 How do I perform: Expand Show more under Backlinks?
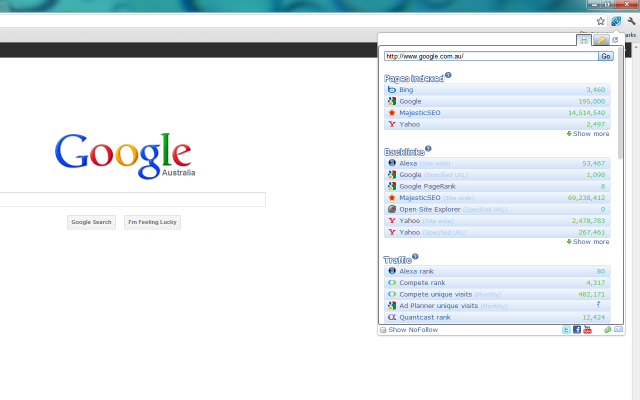588,242
